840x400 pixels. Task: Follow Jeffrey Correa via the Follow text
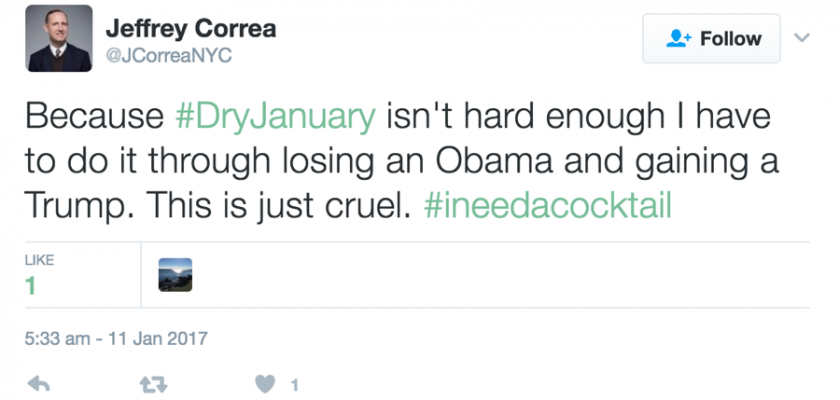730,39
